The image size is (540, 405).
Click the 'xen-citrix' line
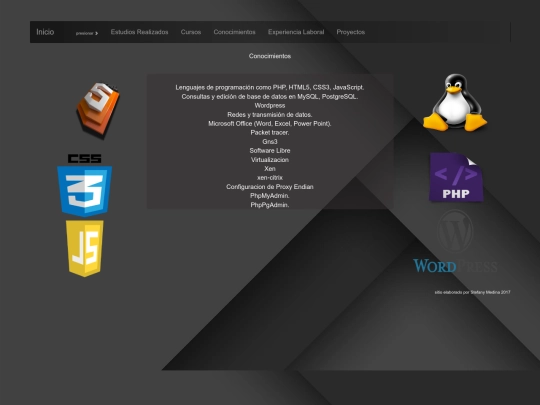point(270,177)
